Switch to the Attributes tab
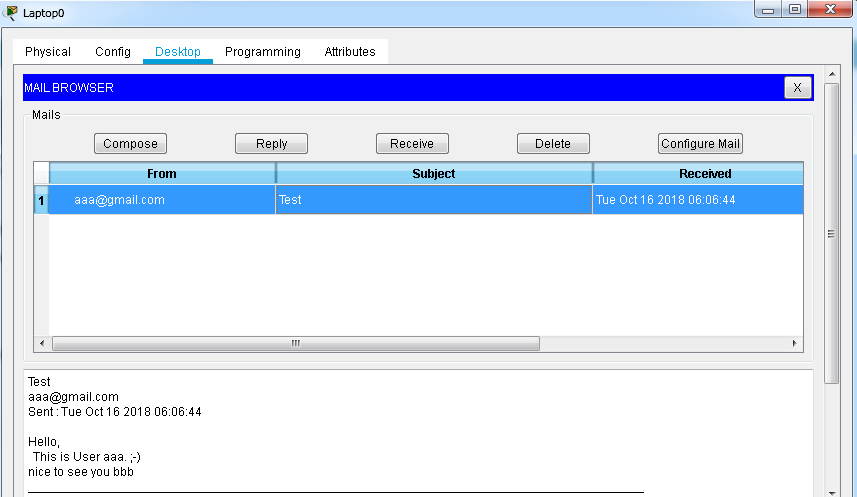Screen dimensions: 857x497 coord(350,52)
